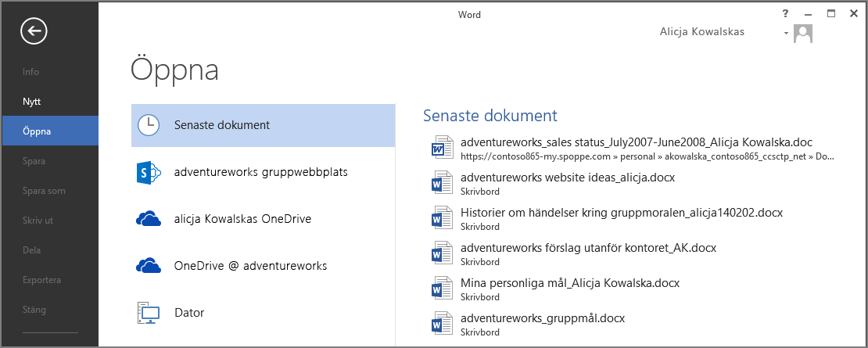Select Nytt in the backstage menu

pyautogui.click(x=50, y=102)
